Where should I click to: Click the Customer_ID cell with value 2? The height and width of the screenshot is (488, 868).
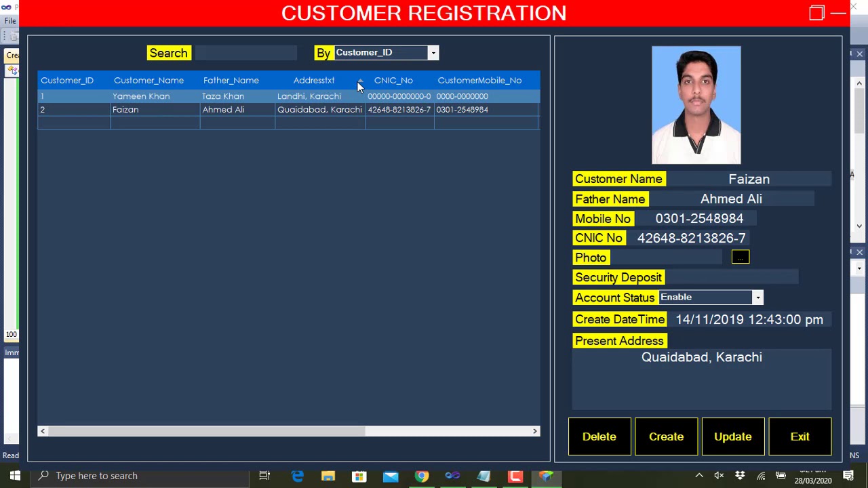[74, 110]
